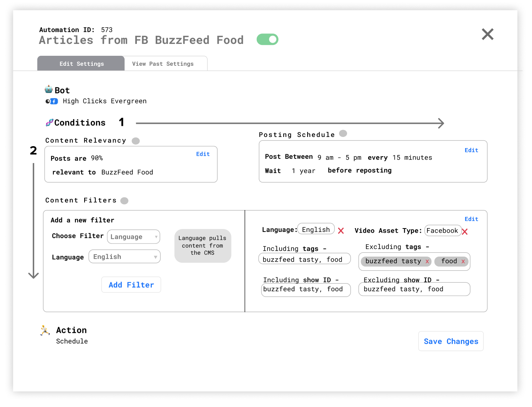Image resolution: width=532 pixels, height=407 pixels.
Task: Remove the Facebook video asset type filter
Action: coord(465,232)
